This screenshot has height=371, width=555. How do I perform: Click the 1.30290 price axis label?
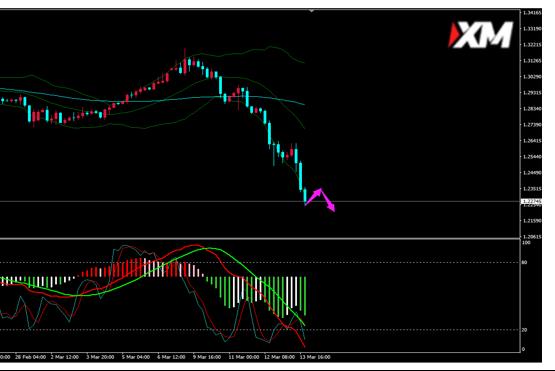(x=532, y=76)
